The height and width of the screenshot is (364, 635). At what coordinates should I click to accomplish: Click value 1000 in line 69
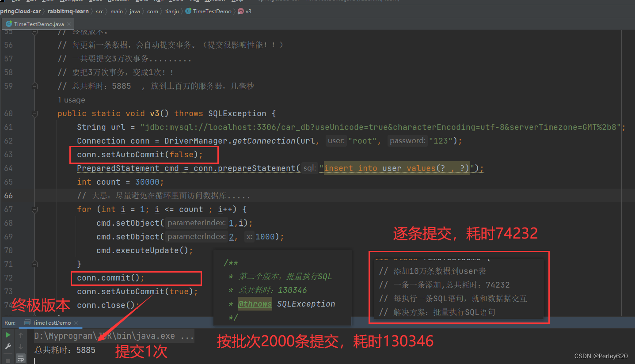tap(265, 237)
